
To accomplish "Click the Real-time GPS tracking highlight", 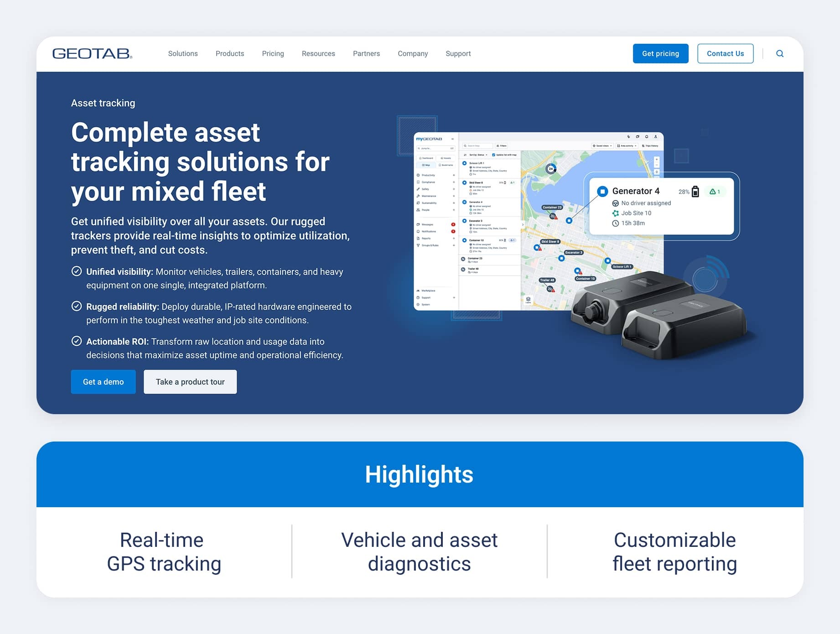I will point(164,552).
